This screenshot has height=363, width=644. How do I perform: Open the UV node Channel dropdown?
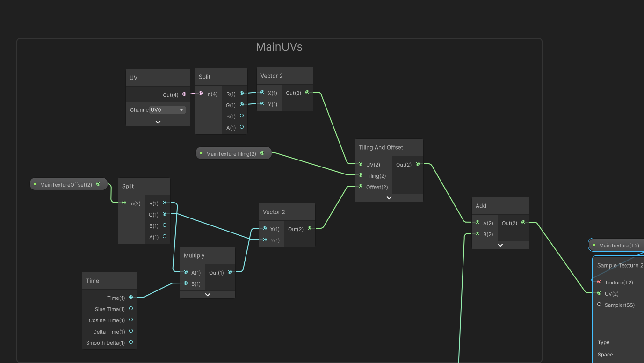click(x=167, y=110)
